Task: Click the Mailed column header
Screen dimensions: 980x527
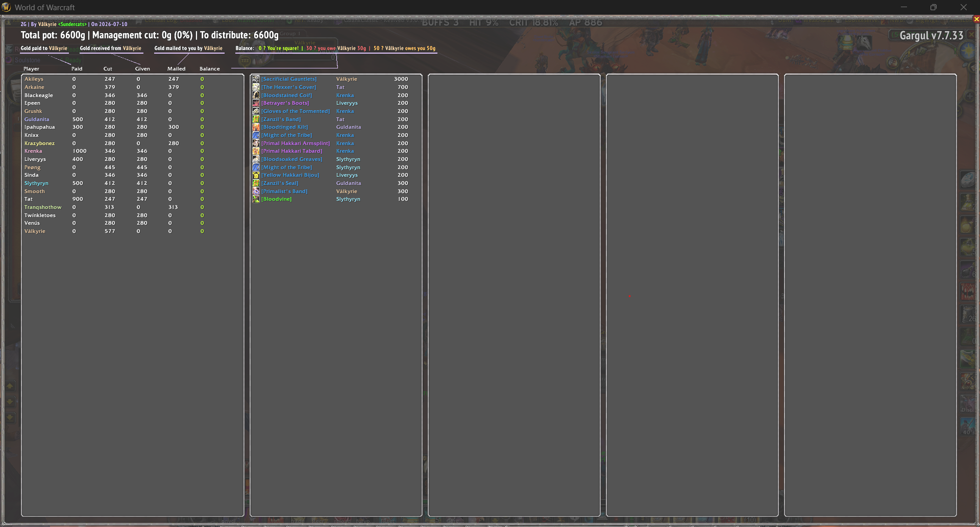Action: [x=177, y=69]
